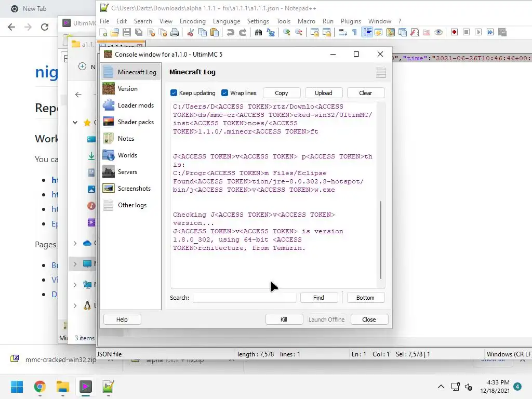Viewport: 532px width, 399px height.
Task: Click the Monitoring eye icon in Notepad++
Action: [438, 32]
